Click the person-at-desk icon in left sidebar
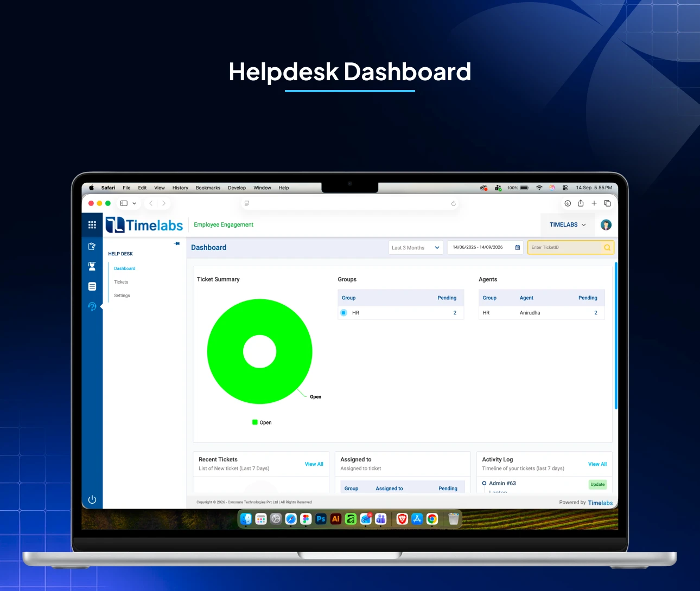 (x=92, y=266)
